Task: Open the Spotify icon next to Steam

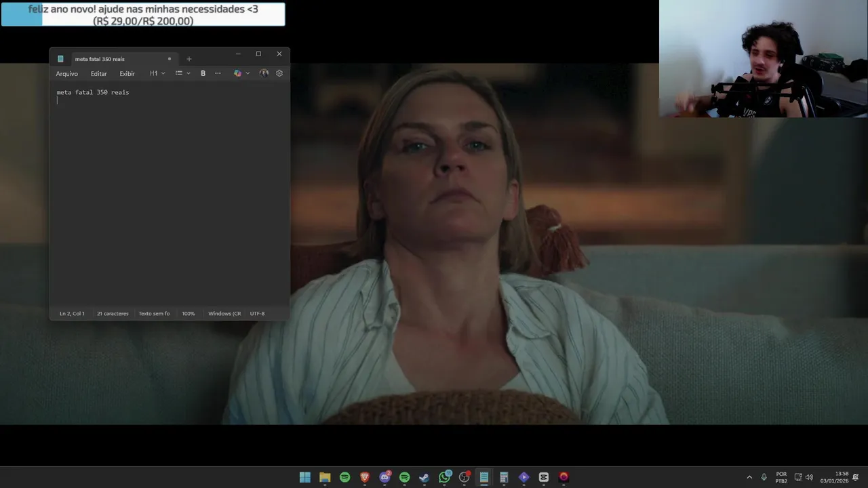Action: (404, 477)
